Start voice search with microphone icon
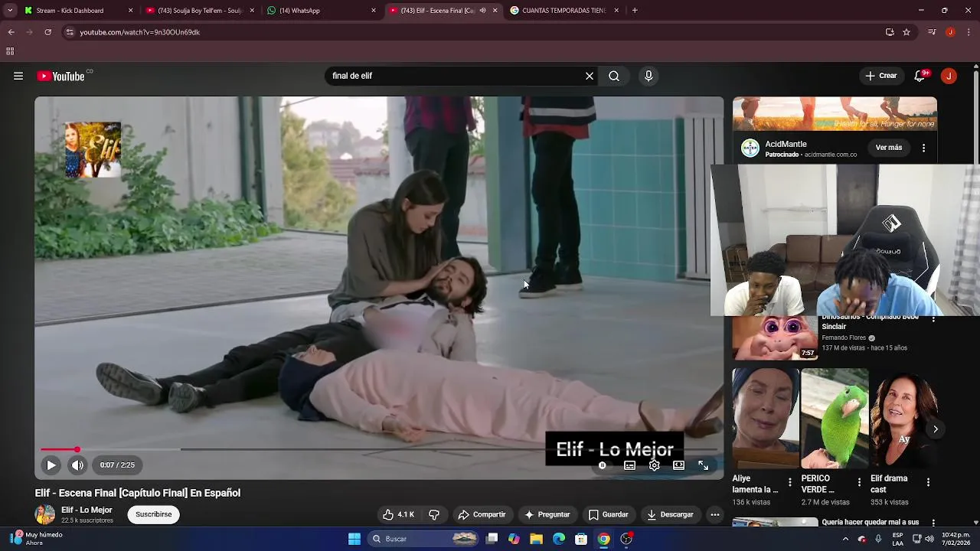Viewport: 980px width, 551px height. [648, 76]
